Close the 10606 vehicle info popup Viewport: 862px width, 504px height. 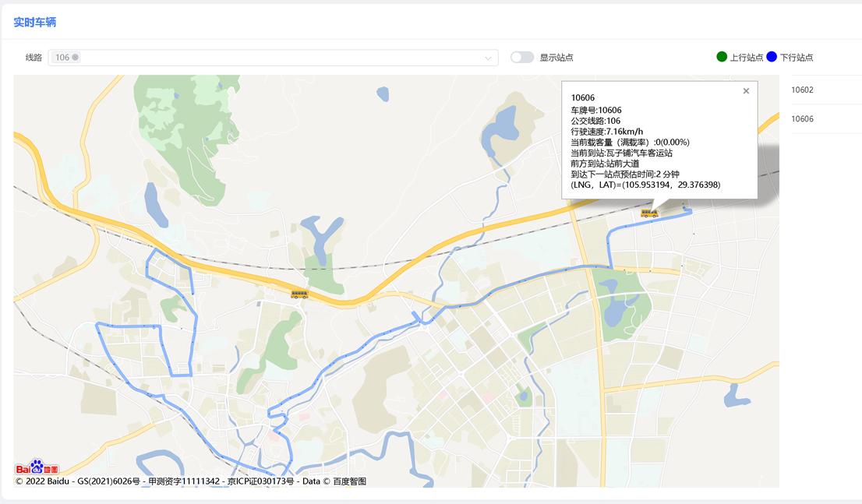[745, 91]
